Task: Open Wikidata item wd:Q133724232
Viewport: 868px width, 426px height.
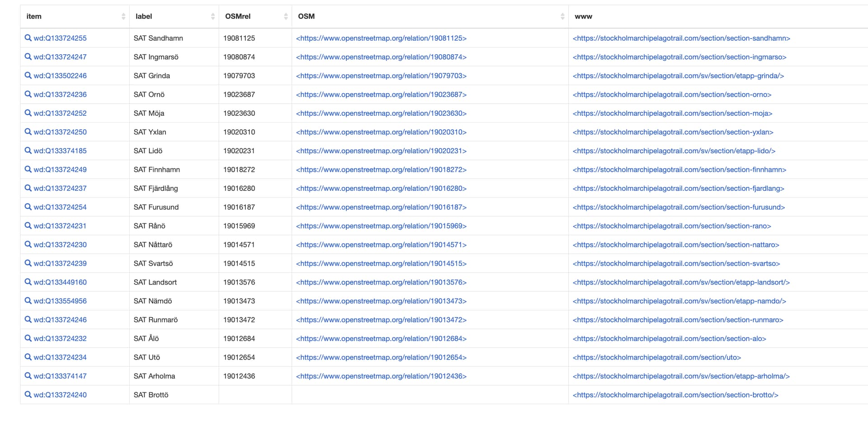Action: tap(60, 338)
